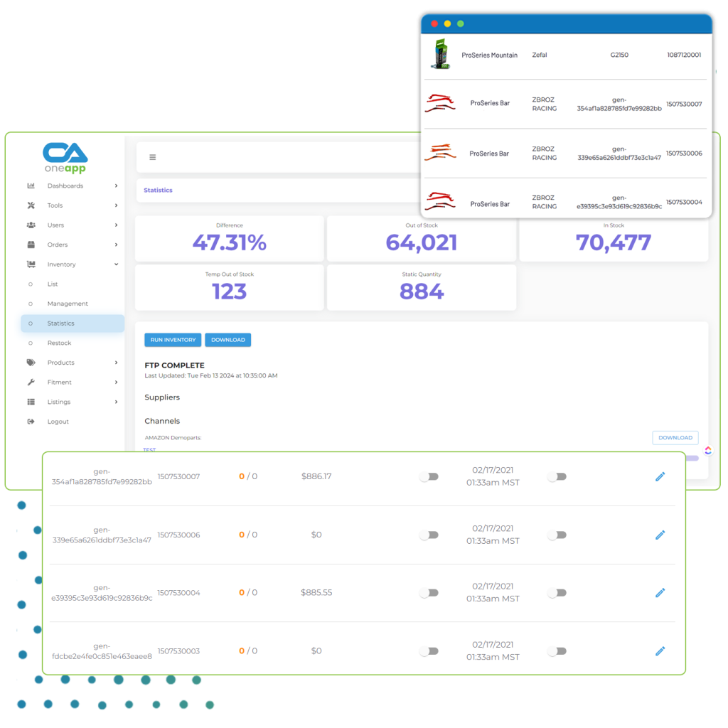Expand the Dashboards menu chevron
Screen dimensions: 728x728
[x=117, y=186]
